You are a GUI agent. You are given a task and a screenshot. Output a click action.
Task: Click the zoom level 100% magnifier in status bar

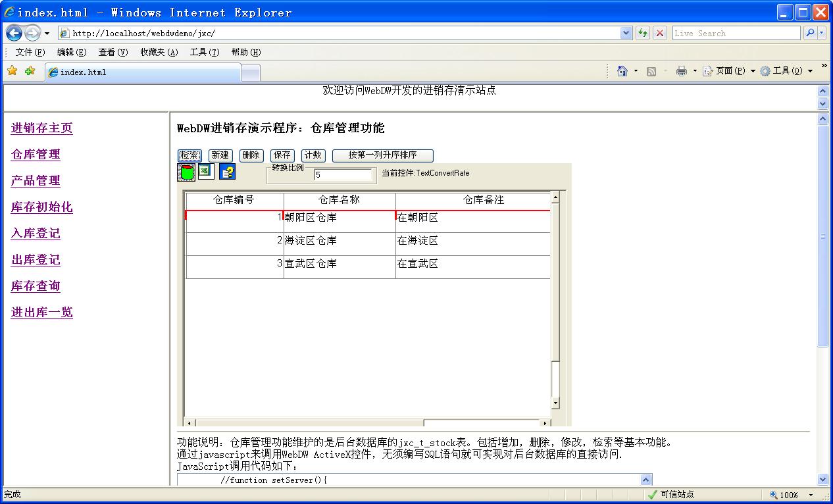(774, 495)
